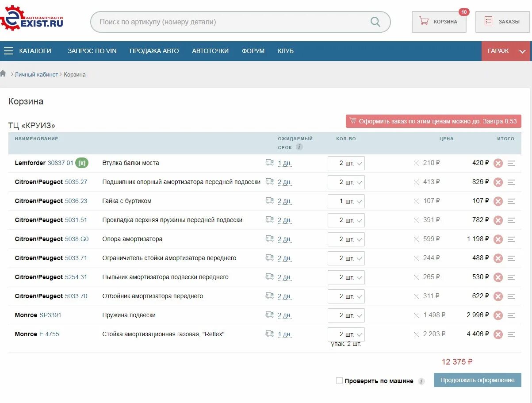Remove Monroe E 4755 strut from cart
The image size is (532, 403).
click(x=498, y=334)
